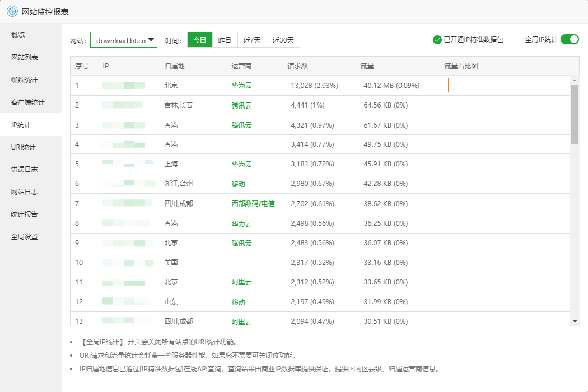Viewport: 588px width, 392px height.
Task: Click 华为云 operator in row 8
Action: click(x=241, y=223)
